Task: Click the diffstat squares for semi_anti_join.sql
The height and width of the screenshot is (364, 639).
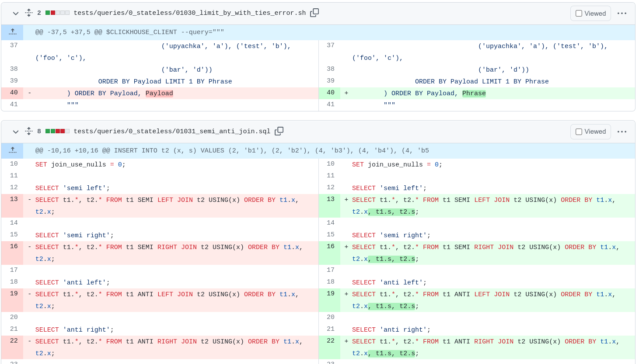Action: [57, 131]
